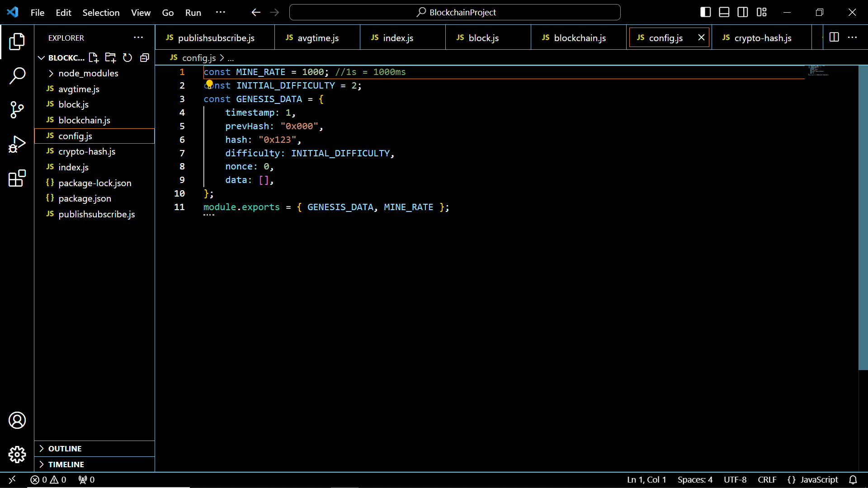868x488 pixels.
Task: Click the New Folder icon in Explorer
Action: (x=110, y=58)
